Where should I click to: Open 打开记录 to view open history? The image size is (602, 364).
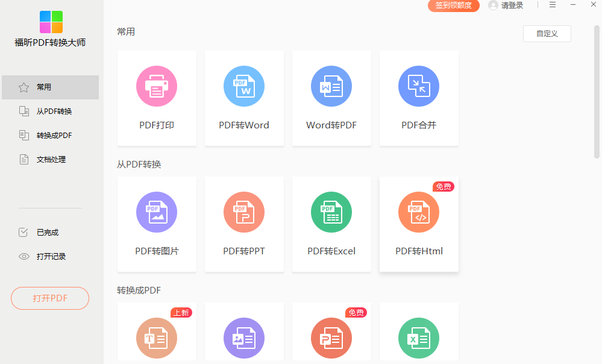pyautogui.click(x=50, y=256)
